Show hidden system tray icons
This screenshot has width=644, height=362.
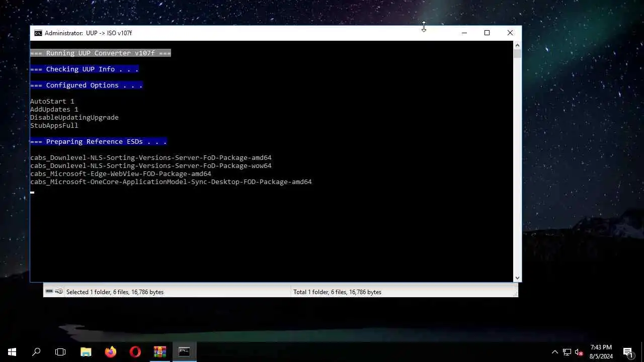click(555, 352)
